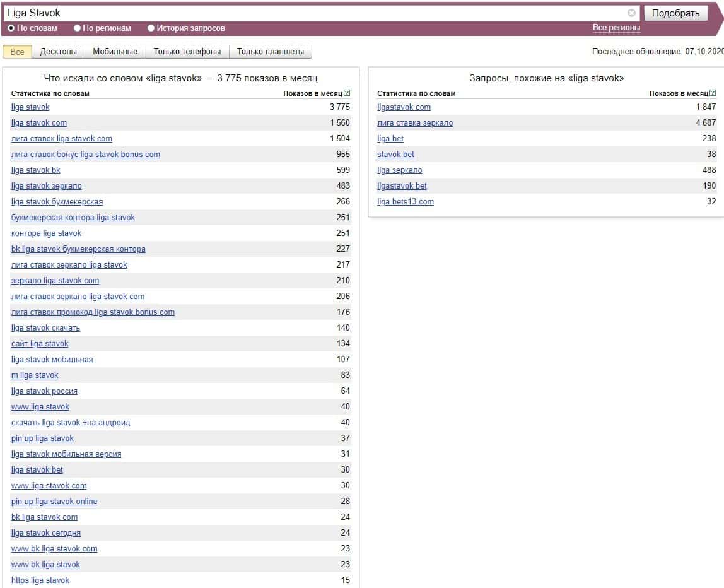Image resolution: width=724 pixels, height=588 pixels.
Task: Clear the search field with the X icon
Action: (x=631, y=13)
